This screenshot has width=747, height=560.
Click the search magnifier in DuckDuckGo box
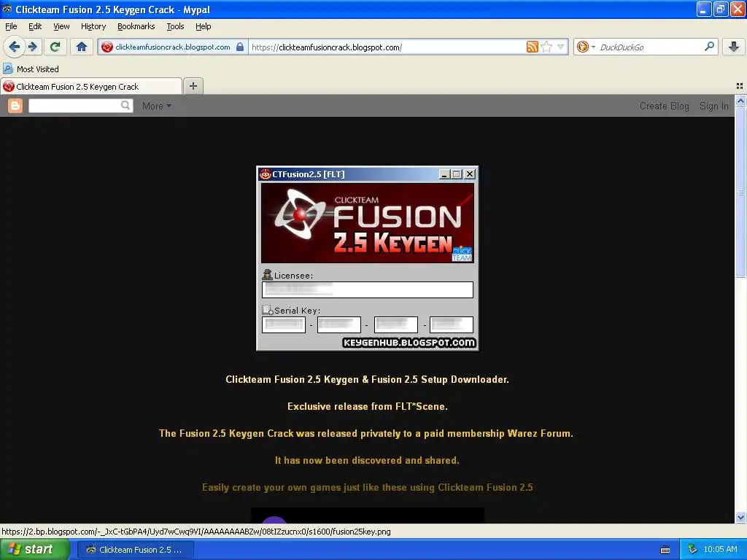[709, 46]
